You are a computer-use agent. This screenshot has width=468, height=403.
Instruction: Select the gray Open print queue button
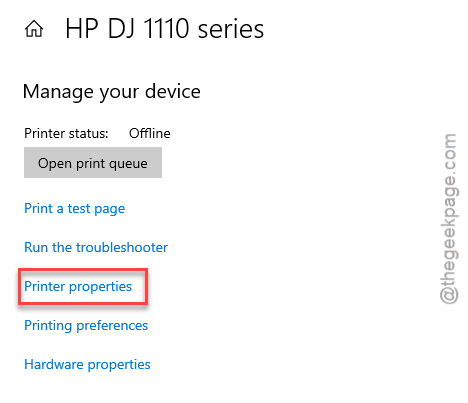coord(93,163)
